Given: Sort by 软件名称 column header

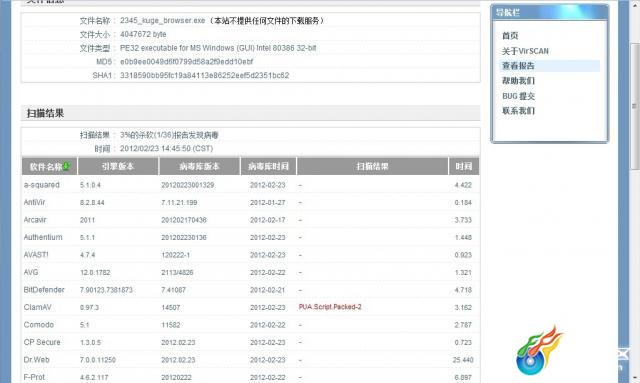Looking at the screenshot, I should [x=49, y=166].
